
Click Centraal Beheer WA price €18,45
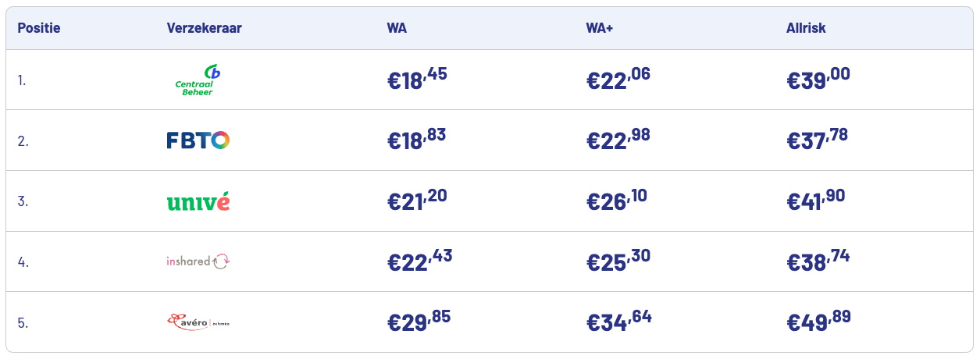coord(417,80)
